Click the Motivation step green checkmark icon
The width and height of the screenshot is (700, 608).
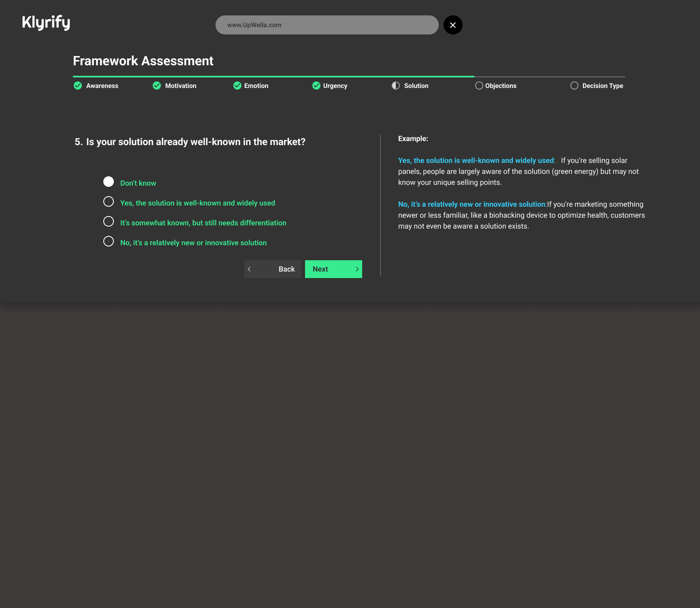coord(157,86)
